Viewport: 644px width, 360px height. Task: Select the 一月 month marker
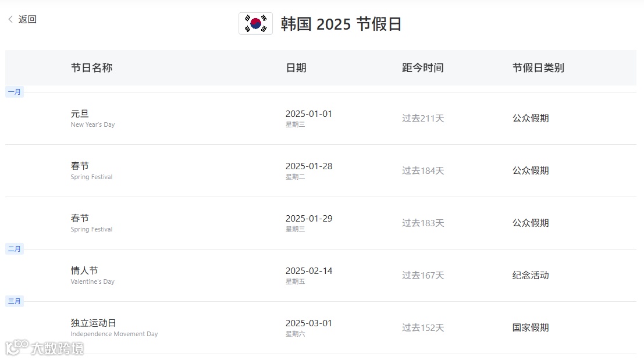pos(15,92)
